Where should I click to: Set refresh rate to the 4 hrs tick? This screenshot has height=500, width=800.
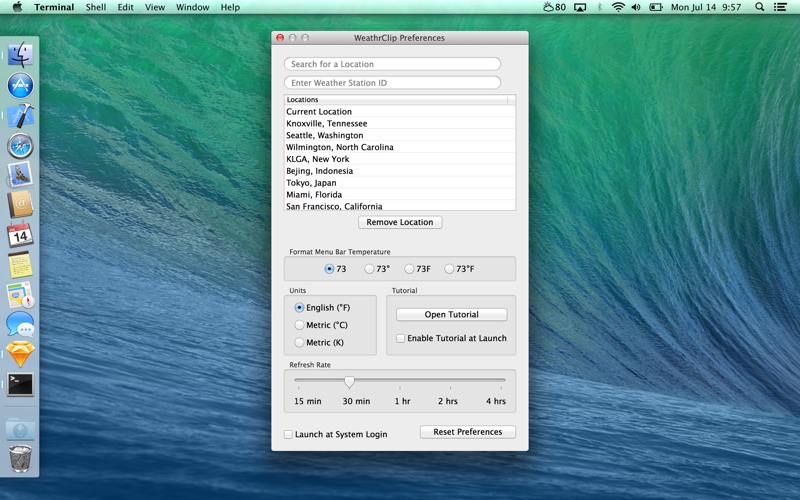click(x=501, y=387)
